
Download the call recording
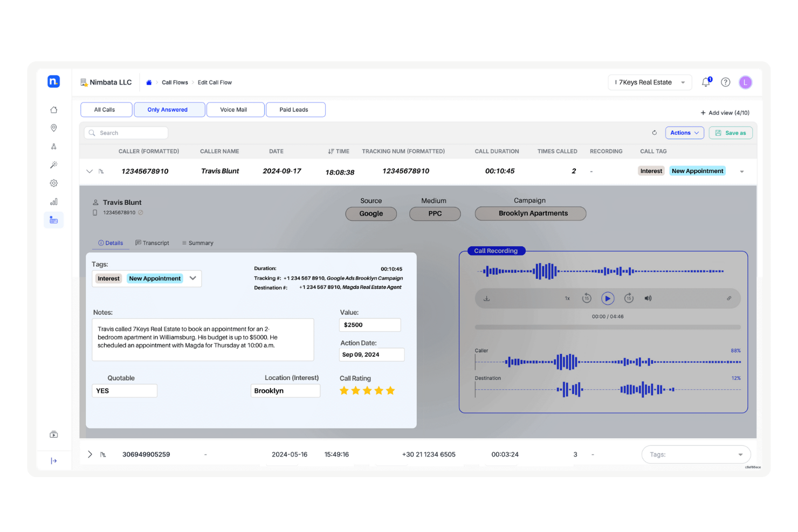point(486,298)
